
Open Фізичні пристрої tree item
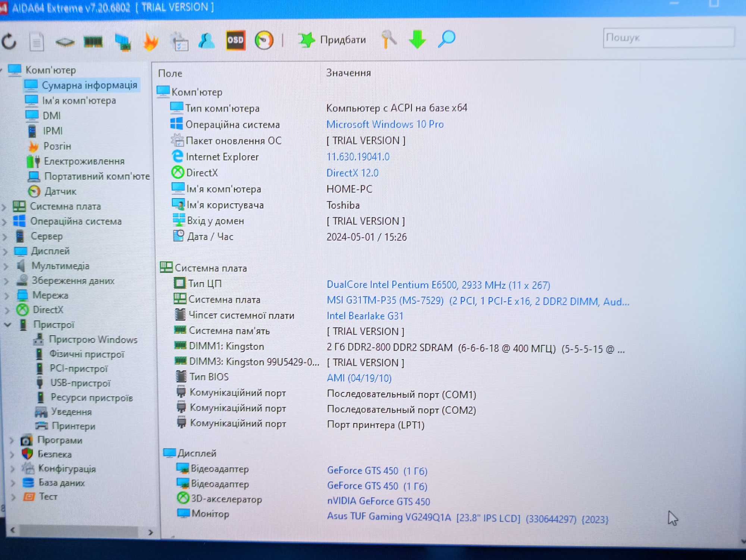(x=87, y=354)
